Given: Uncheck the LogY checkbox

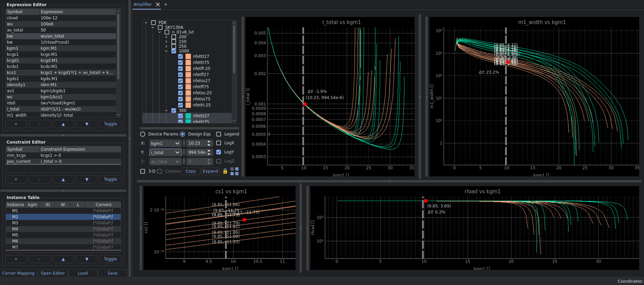Looking at the screenshot, I should click(x=218, y=152).
